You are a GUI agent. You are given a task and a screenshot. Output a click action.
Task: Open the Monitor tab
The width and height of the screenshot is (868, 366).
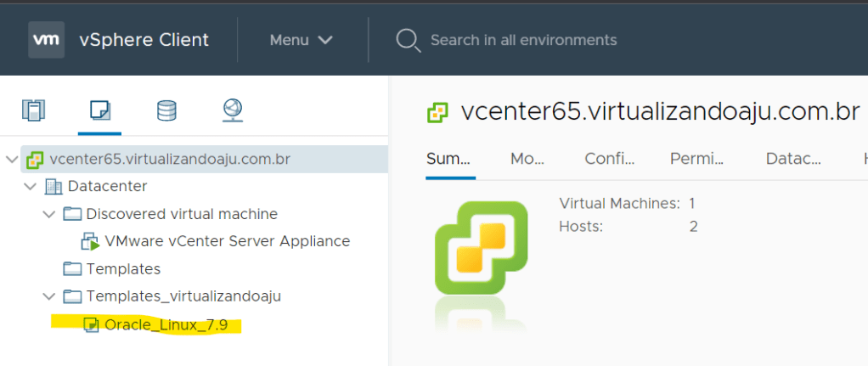tap(527, 159)
